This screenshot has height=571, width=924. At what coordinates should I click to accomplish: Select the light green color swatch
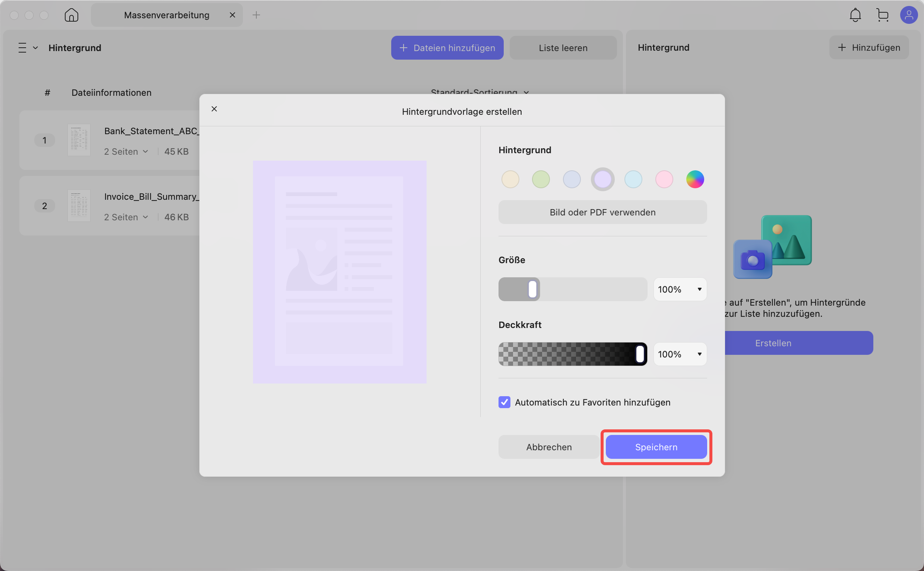(541, 179)
